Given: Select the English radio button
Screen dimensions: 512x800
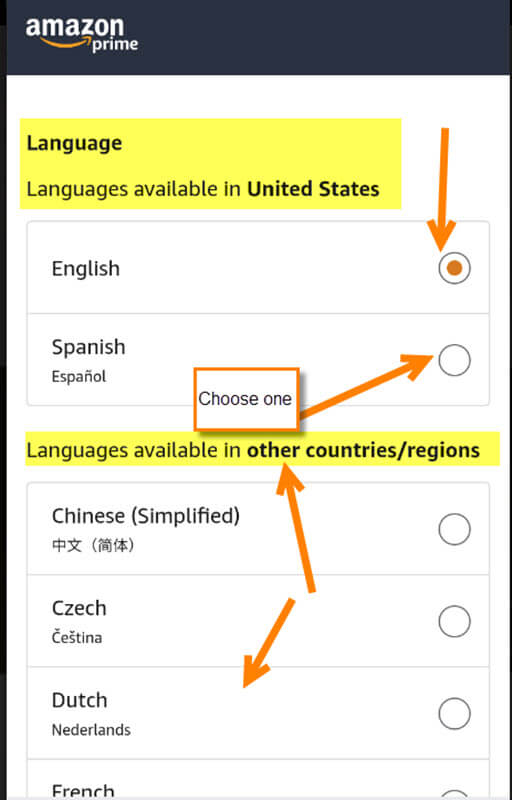Looking at the screenshot, I should point(454,268).
